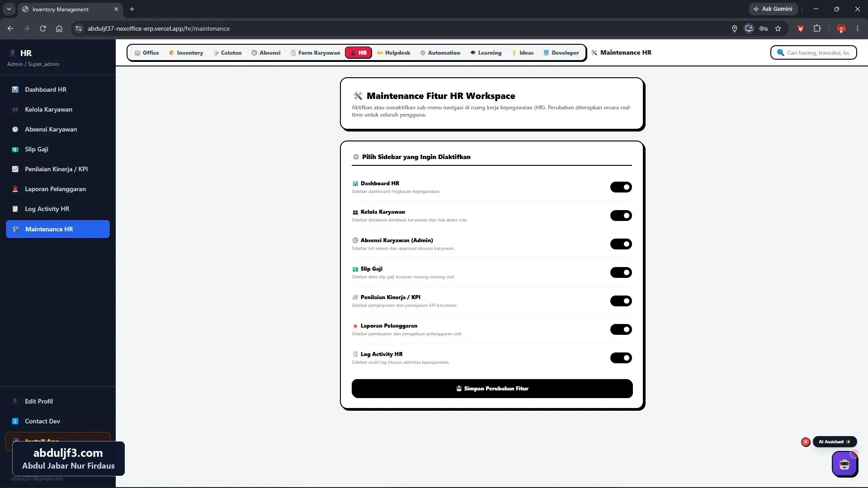The image size is (868, 488).
Task: Open the Learning tab
Action: click(x=486, y=53)
